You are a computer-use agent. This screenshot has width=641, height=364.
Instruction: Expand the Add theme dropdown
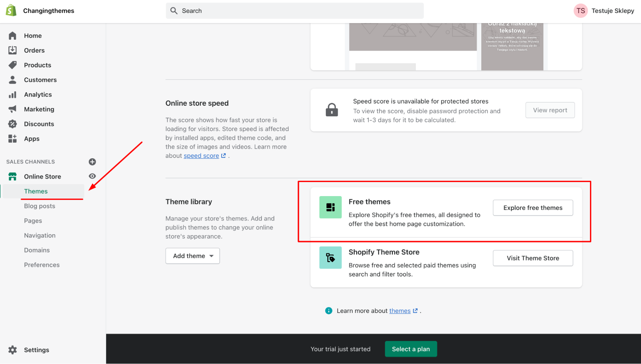192,256
